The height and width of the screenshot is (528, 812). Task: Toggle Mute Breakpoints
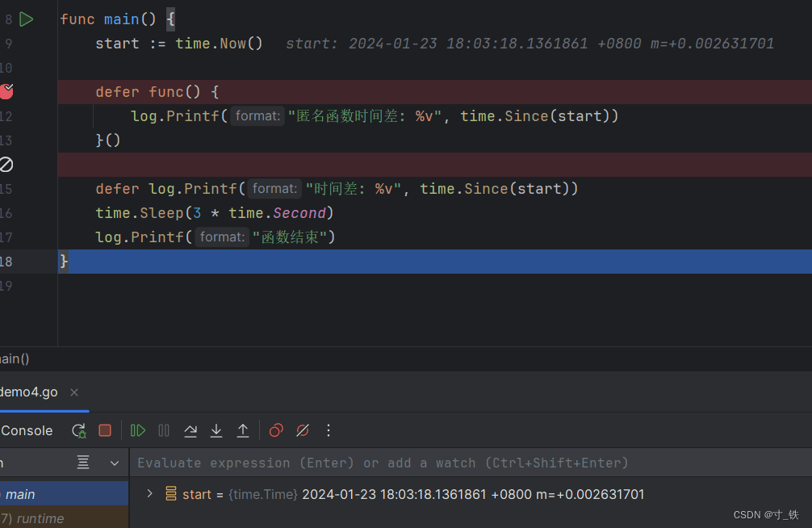click(303, 431)
